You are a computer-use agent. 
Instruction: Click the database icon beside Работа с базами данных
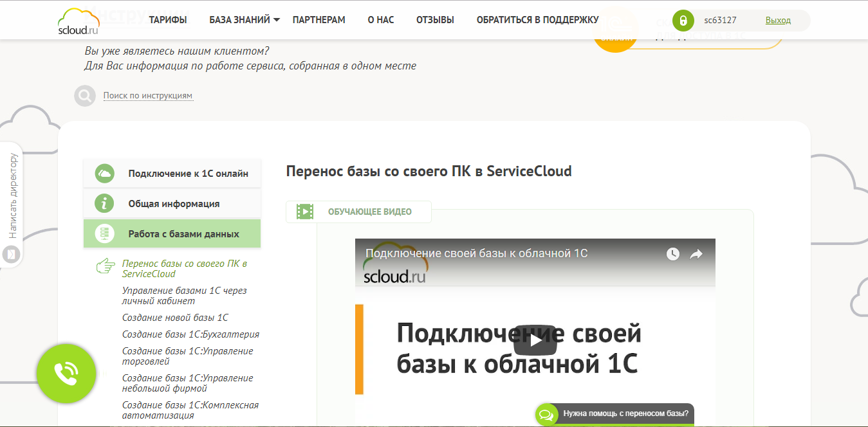point(104,234)
